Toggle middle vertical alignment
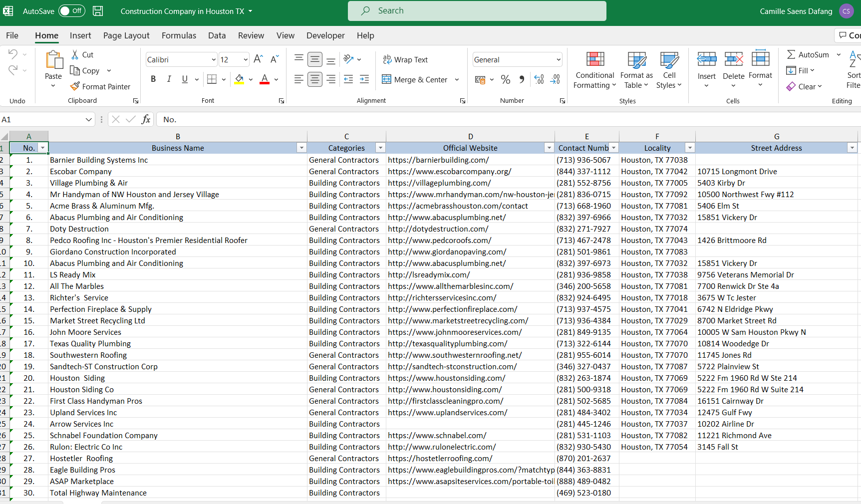The width and height of the screenshot is (861, 504). 315,59
